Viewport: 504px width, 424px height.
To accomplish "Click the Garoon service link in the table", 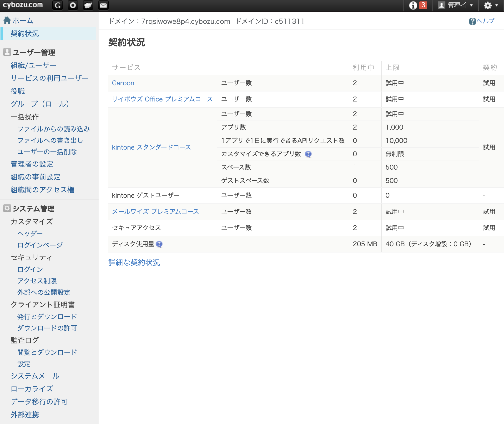I will 123,83.
